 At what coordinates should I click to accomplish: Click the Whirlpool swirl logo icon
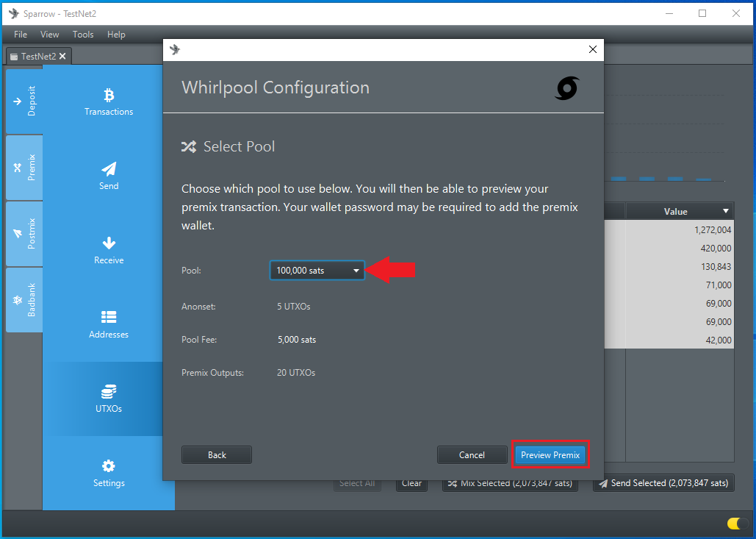point(566,88)
